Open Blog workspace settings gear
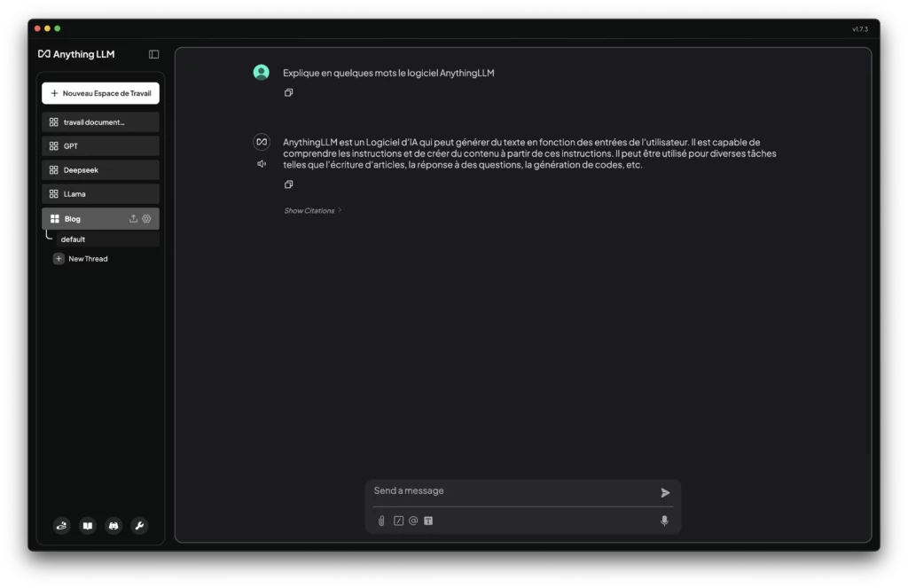 pyautogui.click(x=146, y=218)
